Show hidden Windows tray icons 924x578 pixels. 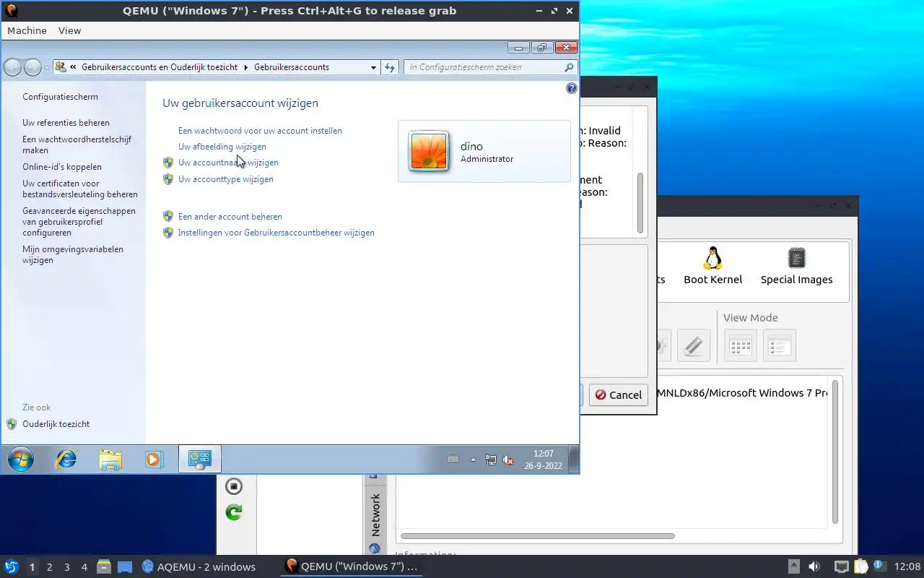click(x=474, y=460)
